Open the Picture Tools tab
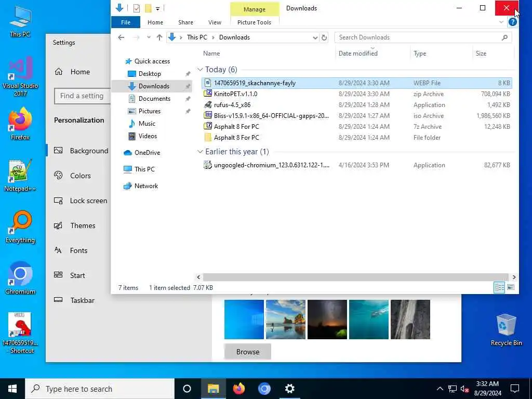This screenshot has width=532, height=399. pos(254,22)
